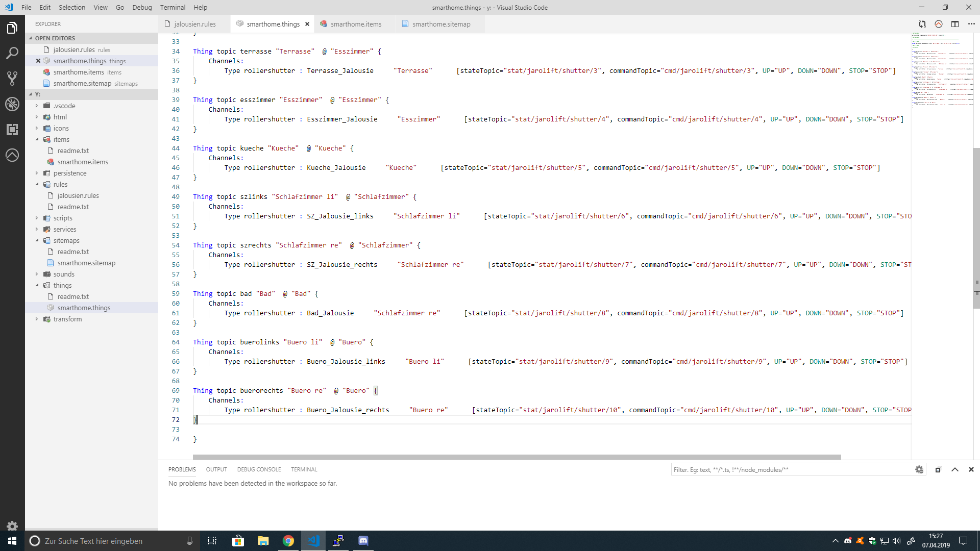Open the Terminal menu
980x551 pixels.
coord(173,7)
